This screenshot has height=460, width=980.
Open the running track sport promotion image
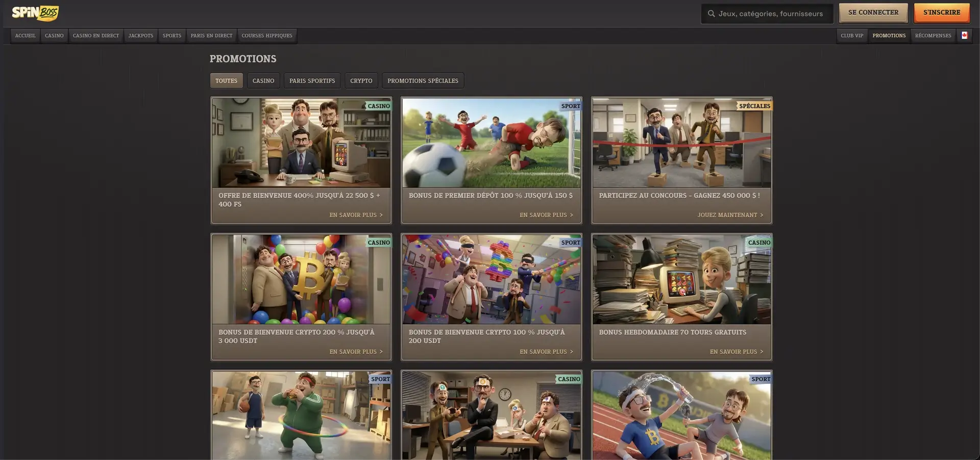[682, 416]
